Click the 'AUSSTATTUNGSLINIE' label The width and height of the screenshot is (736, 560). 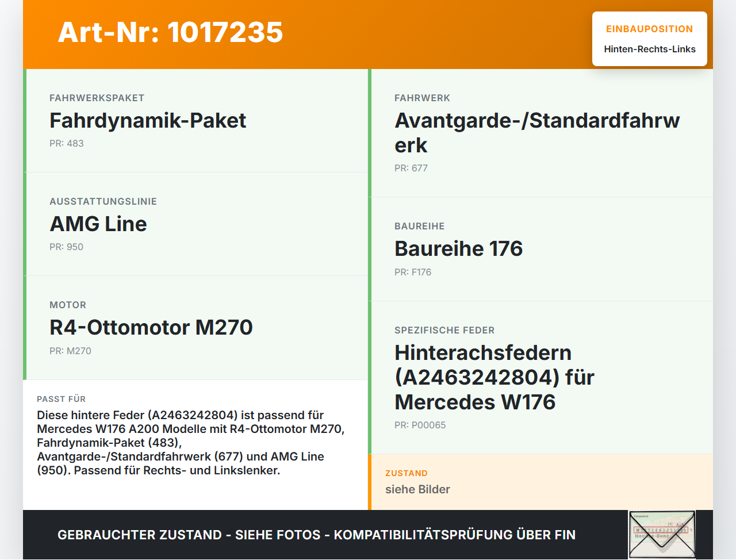(x=103, y=202)
